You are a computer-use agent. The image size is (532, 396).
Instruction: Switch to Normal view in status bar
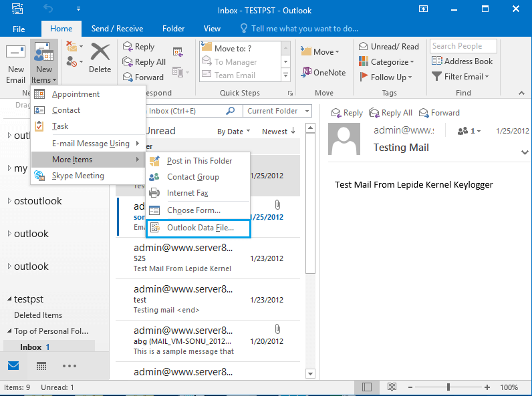click(367, 387)
